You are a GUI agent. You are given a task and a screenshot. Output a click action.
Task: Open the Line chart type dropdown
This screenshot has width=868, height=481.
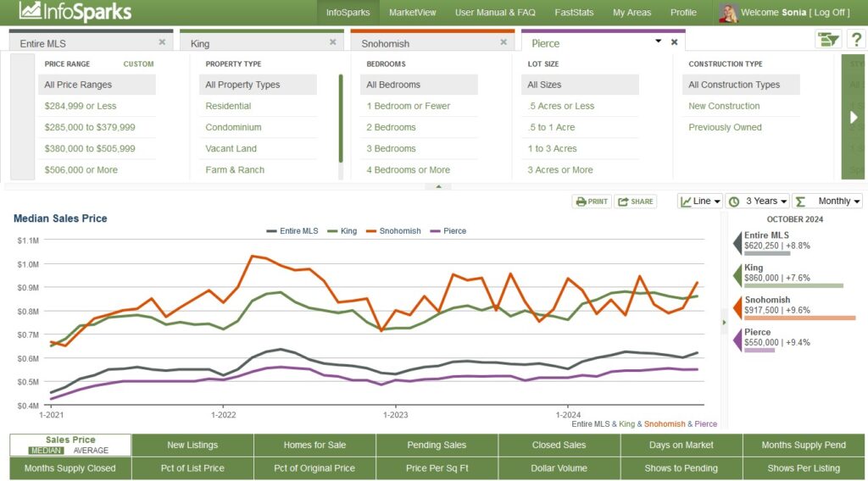coord(700,201)
